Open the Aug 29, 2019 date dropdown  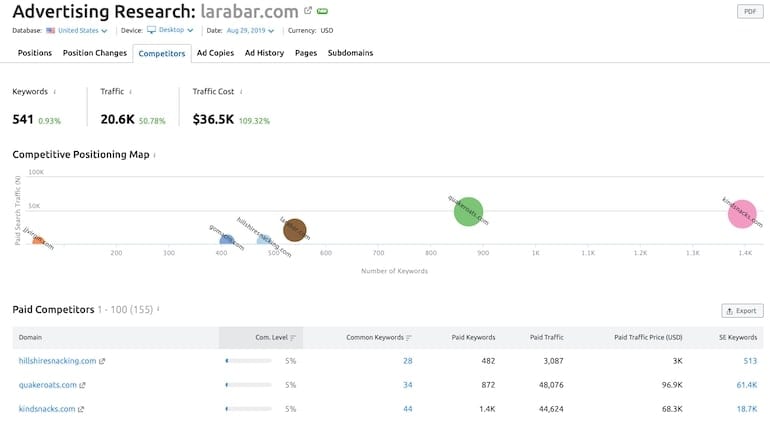tap(250, 30)
